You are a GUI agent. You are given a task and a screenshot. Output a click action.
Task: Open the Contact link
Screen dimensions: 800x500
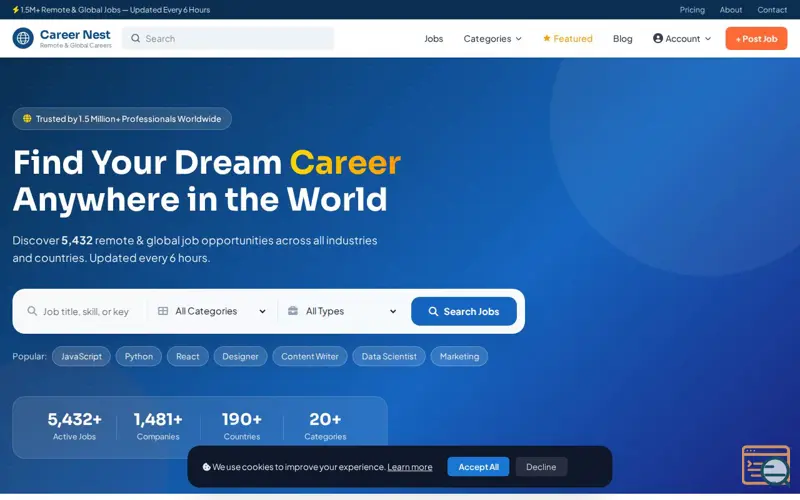(772, 10)
